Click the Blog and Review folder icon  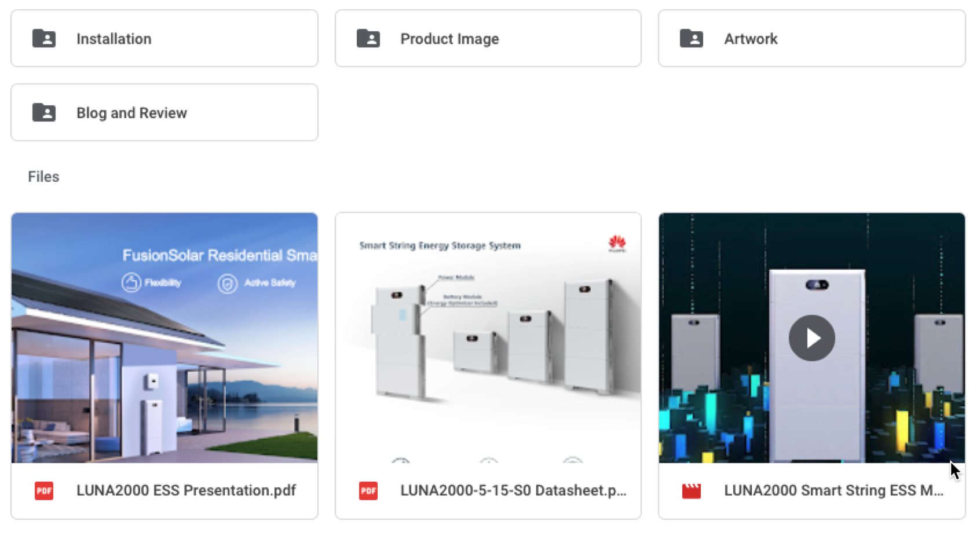coord(44,113)
